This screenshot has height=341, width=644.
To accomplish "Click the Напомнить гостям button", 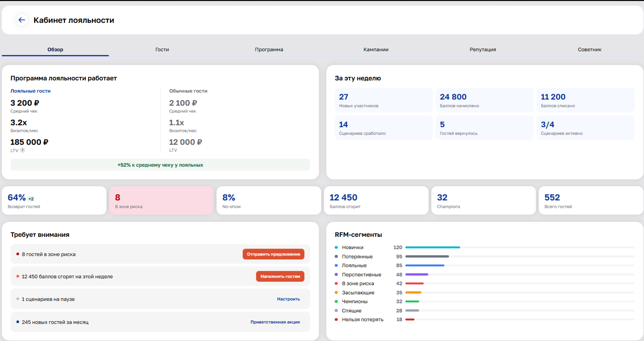I will (280, 276).
